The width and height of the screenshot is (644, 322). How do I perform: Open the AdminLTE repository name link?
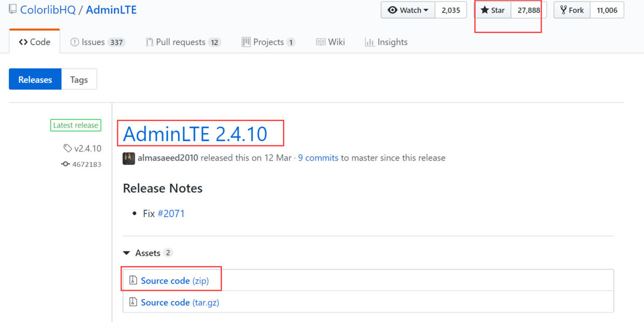111,10
